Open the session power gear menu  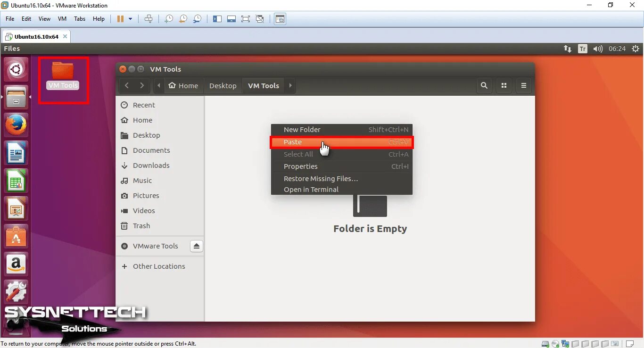pyautogui.click(x=636, y=49)
